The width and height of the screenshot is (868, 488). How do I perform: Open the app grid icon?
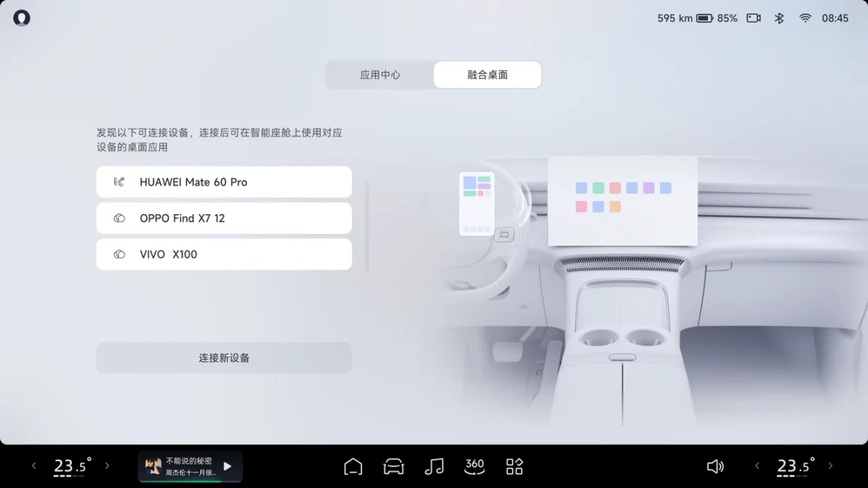click(514, 466)
